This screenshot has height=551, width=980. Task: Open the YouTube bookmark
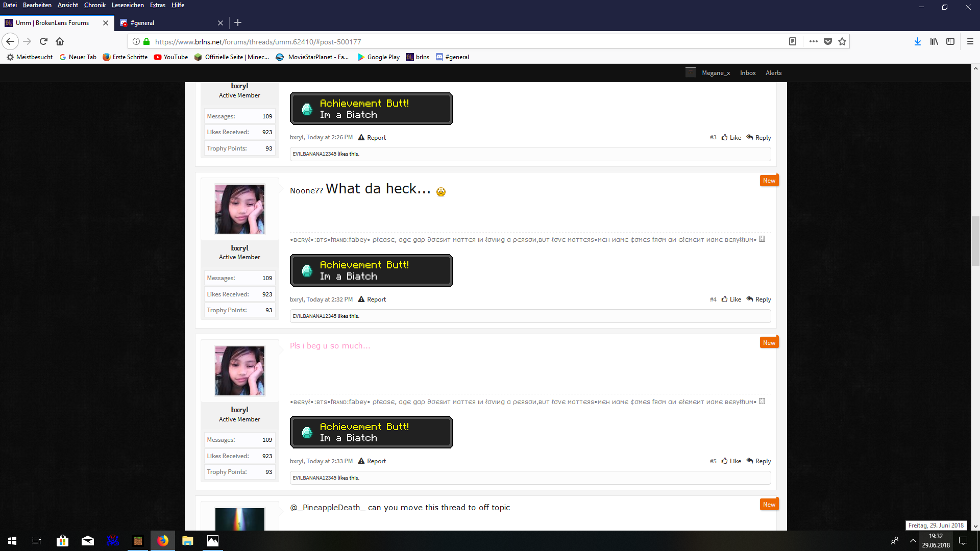pos(171,57)
